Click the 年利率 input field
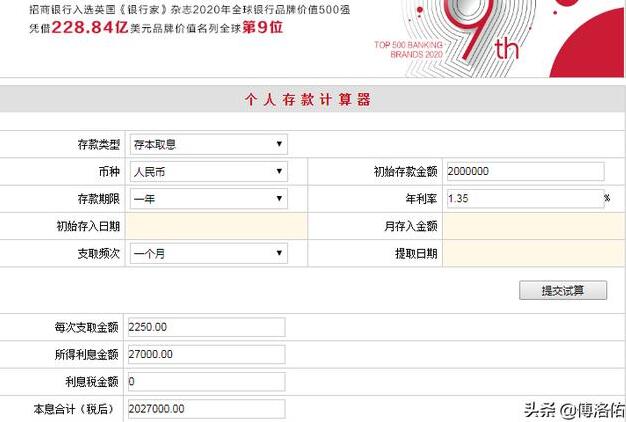Screen dimensions: 626x422 (525, 198)
